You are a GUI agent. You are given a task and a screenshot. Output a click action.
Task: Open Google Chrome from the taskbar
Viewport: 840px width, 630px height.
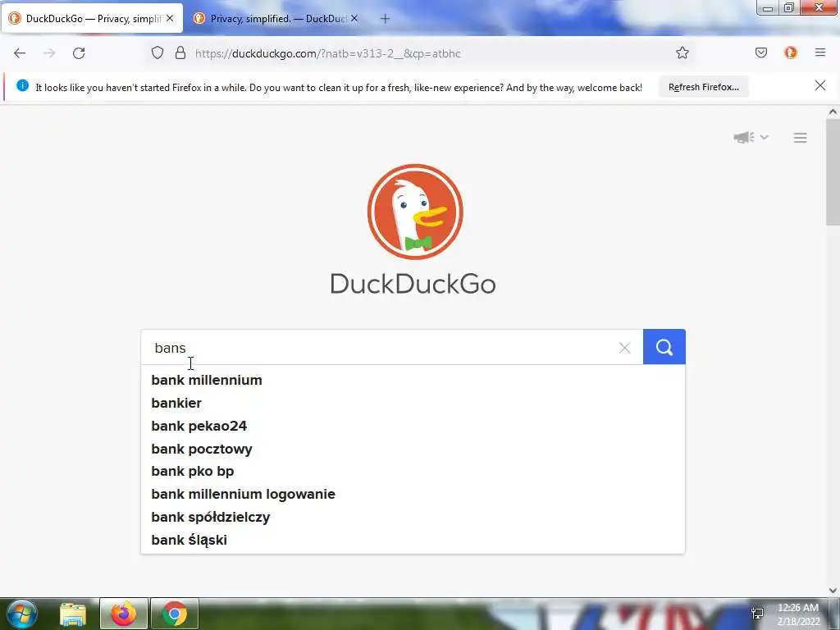[175, 614]
